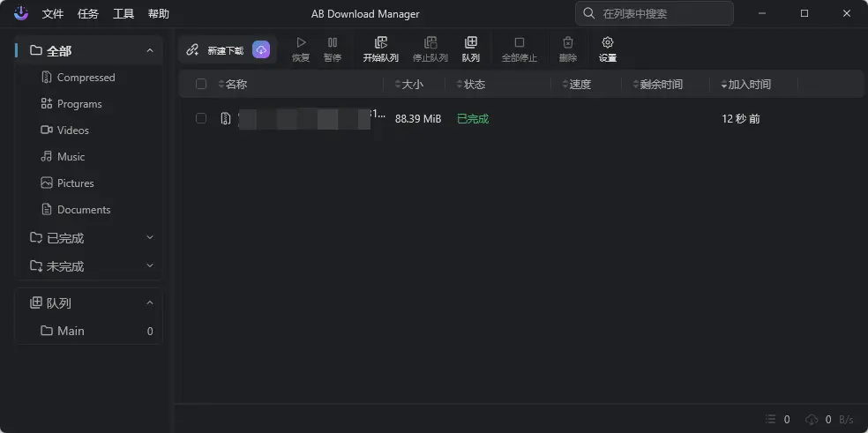The height and width of the screenshot is (433, 868).
Task: Open the 任务 menu
Action: point(88,14)
